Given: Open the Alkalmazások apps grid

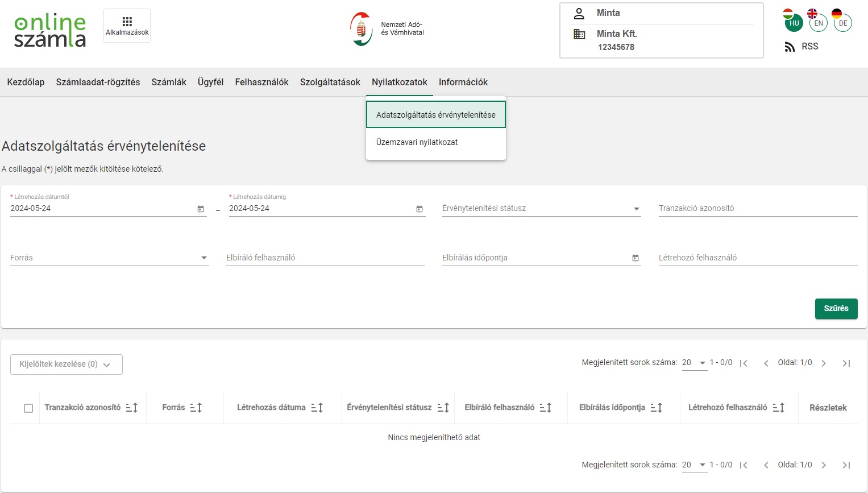Looking at the screenshot, I should (x=127, y=26).
